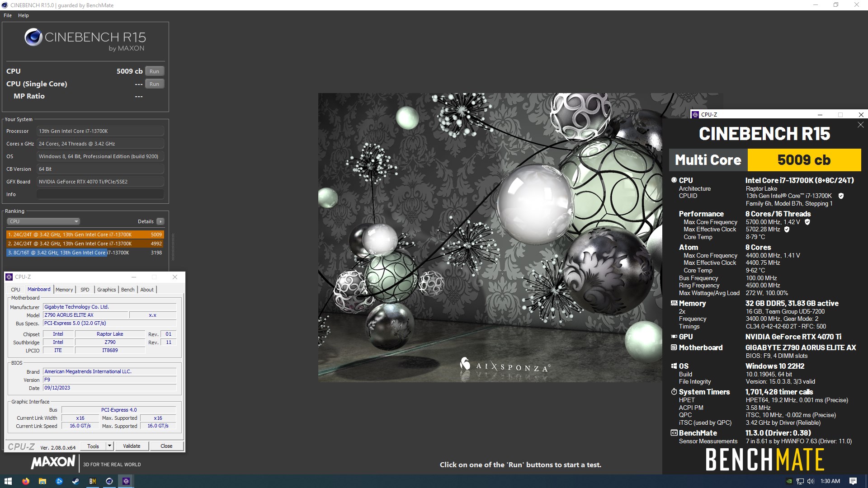Viewport: 868px width, 488px height.
Task: Open the Windows Start menu
Action: tap(8, 481)
